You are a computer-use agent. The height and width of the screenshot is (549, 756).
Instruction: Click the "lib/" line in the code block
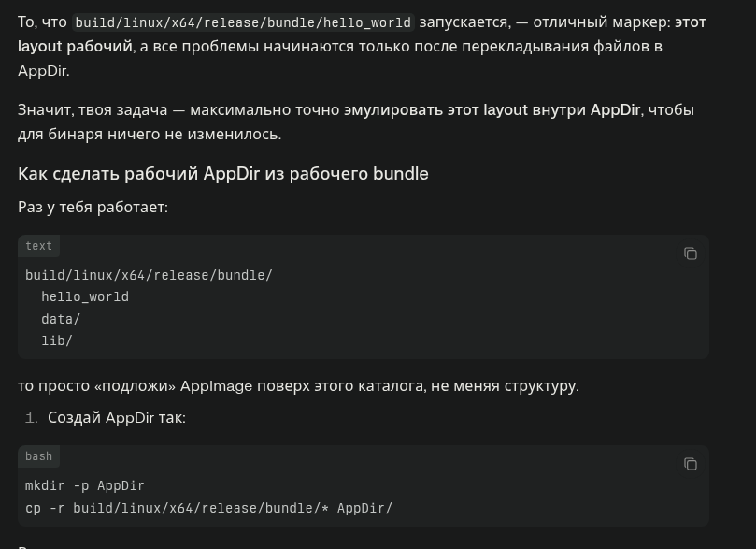[x=57, y=340]
